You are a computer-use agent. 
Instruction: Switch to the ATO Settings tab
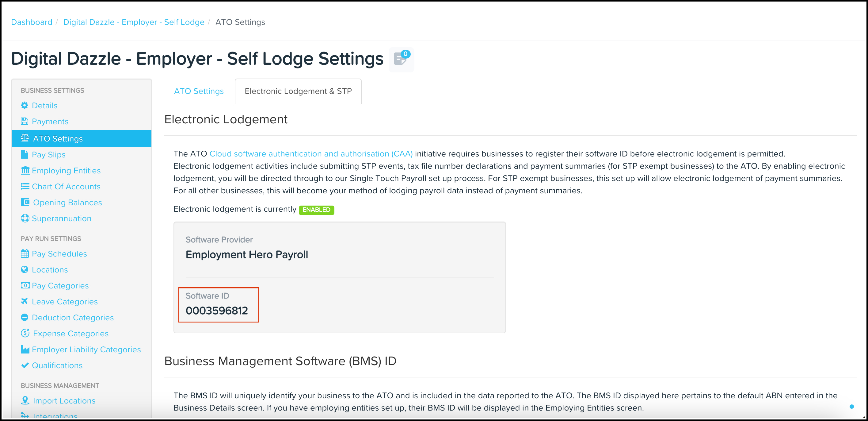199,91
